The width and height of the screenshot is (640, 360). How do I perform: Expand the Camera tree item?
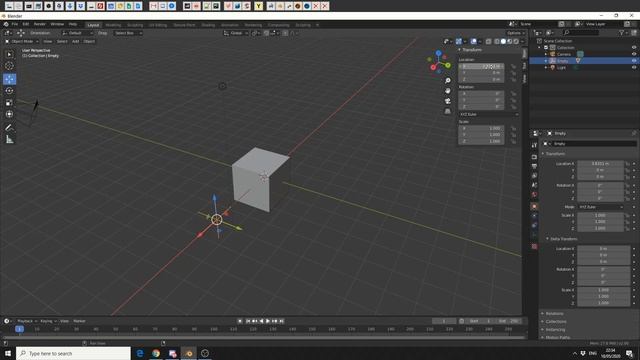click(x=546, y=54)
